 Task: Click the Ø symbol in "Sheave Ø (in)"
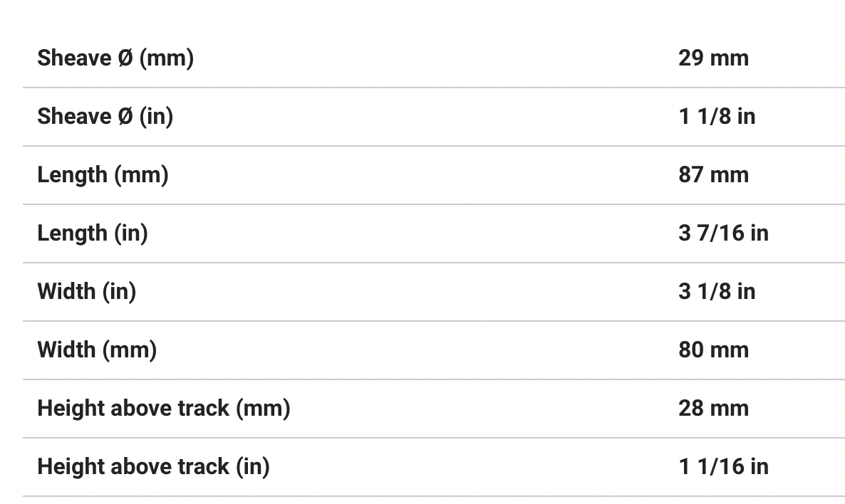click(125, 116)
